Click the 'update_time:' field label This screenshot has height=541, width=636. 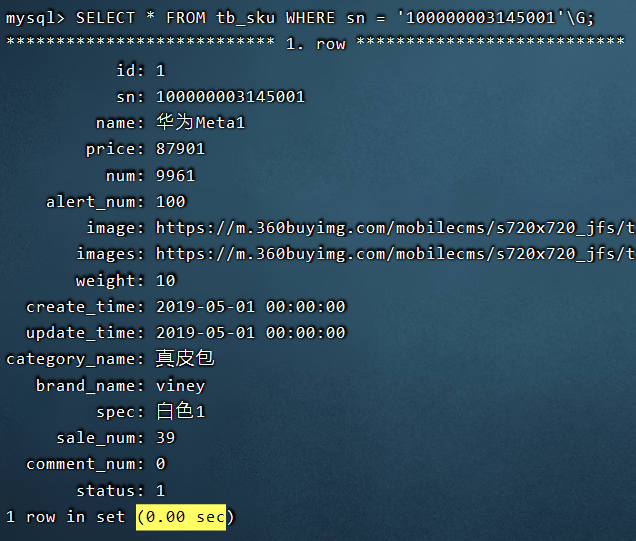[85, 333]
